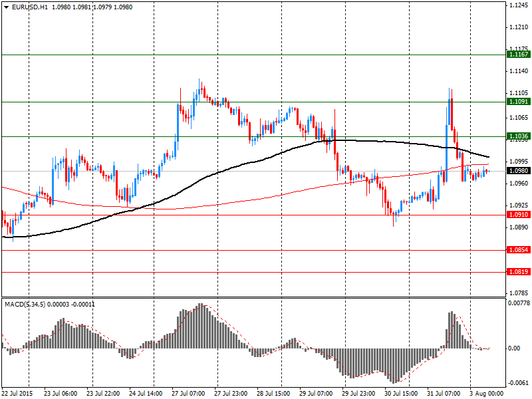The height and width of the screenshot is (399, 532).
Task: Click the 23 Jul 06:00 time label
Action: 61,394
